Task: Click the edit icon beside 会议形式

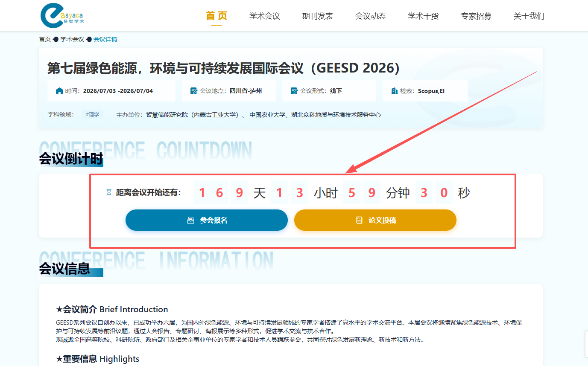Action: click(x=294, y=91)
